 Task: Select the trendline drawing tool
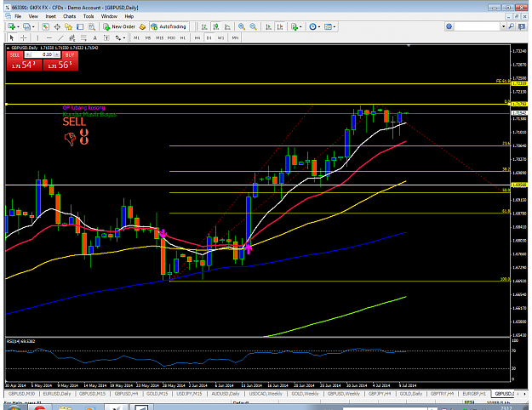tap(60, 37)
